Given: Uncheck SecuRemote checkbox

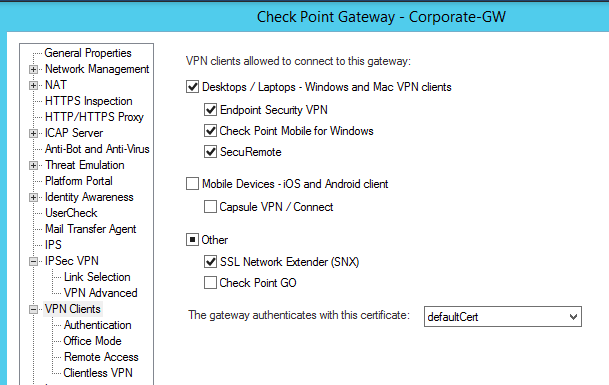Looking at the screenshot, I should 210,152.
